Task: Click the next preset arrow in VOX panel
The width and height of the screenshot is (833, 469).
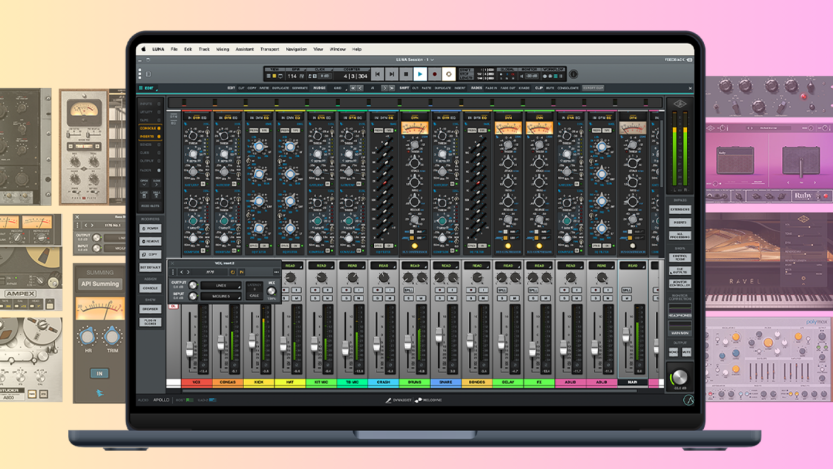Action: click(x=188, y=272)
